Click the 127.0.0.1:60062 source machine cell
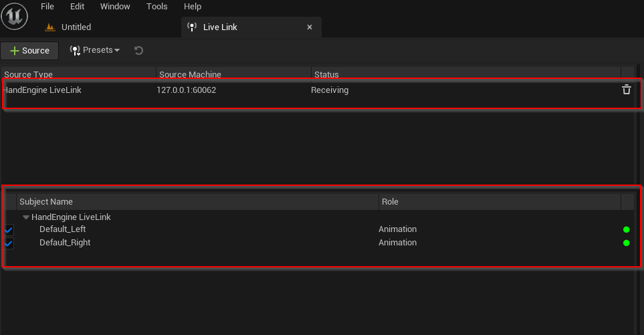 187,90
